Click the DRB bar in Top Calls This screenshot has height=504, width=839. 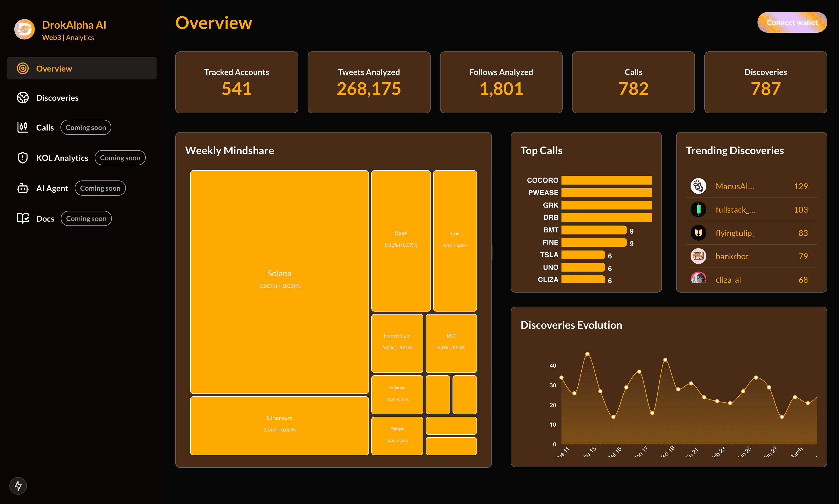point(606,217)
